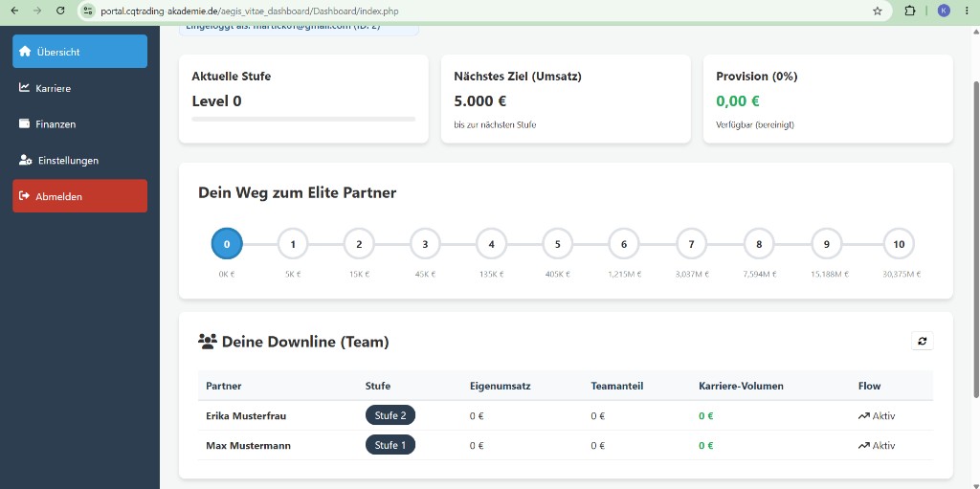980x489 pixels.
Task: Click the 15K € label under level 2
Action: click(x=359, y=274)
